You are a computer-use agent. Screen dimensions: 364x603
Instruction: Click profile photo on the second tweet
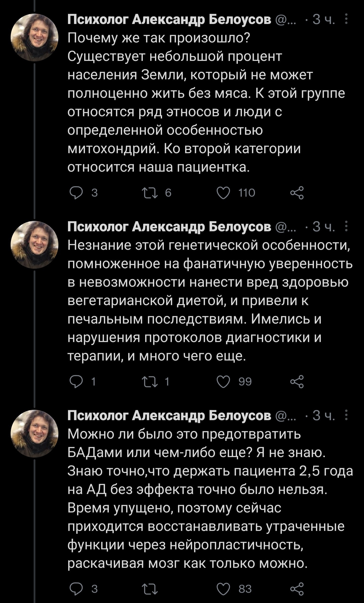[35, 244]
